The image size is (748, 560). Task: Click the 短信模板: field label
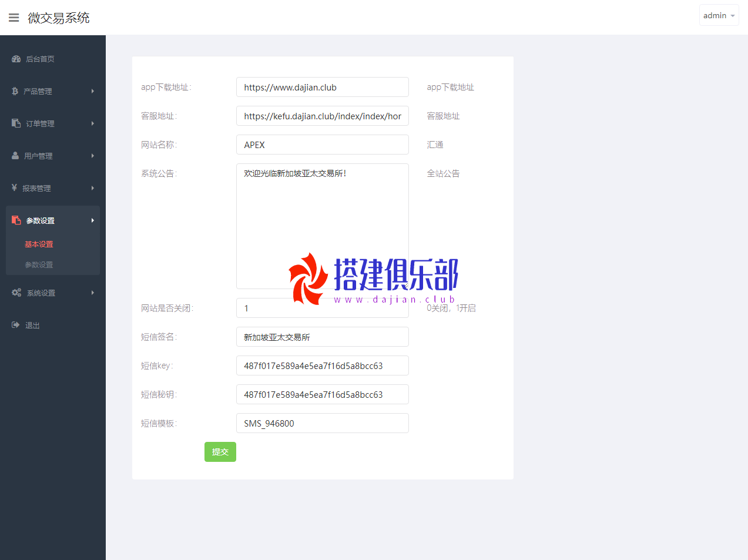click(x=159, y=423)
